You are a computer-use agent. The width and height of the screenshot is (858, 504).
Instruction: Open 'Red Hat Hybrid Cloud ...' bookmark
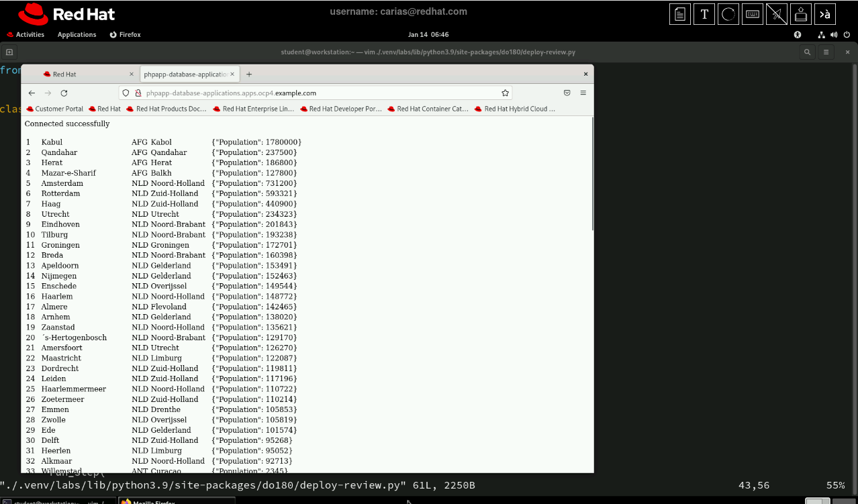pyautogui.click(x=515, y=109)
